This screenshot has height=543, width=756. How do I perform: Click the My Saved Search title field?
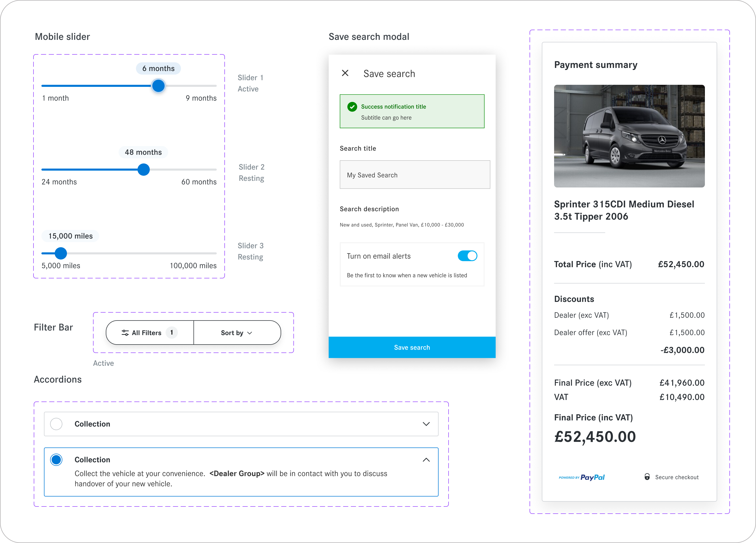[415, 174]
